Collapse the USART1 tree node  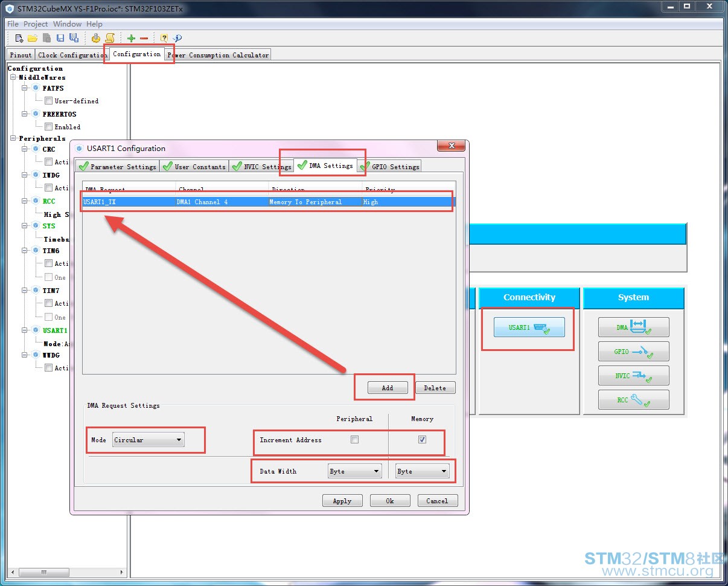click(x=25, y=330)
